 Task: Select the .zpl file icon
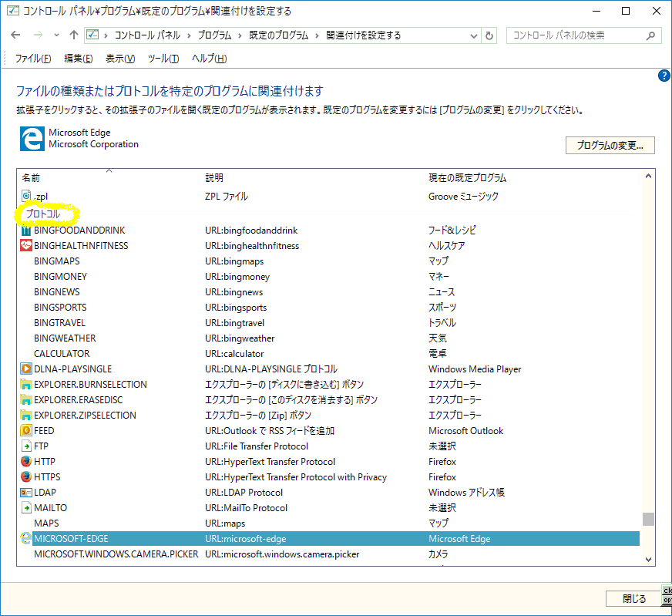click(26, 196)
